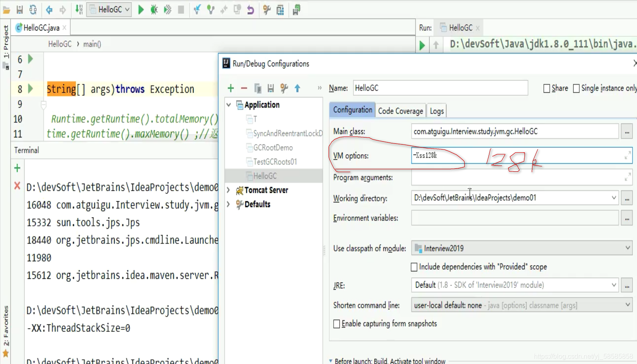
Task: Copy configuration icon in dialog toolbar
Action: (x=258, y=88)
